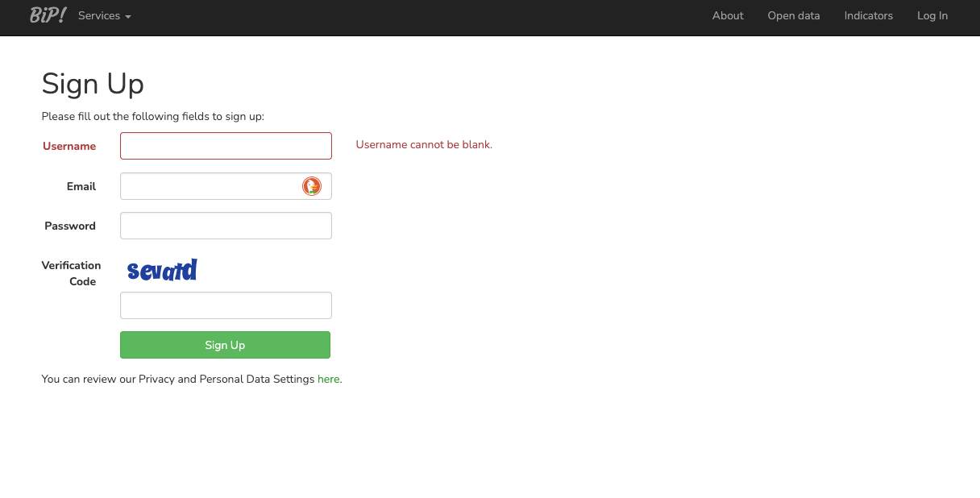
Task: Open the Indicators page
Action: click(868, 16)
